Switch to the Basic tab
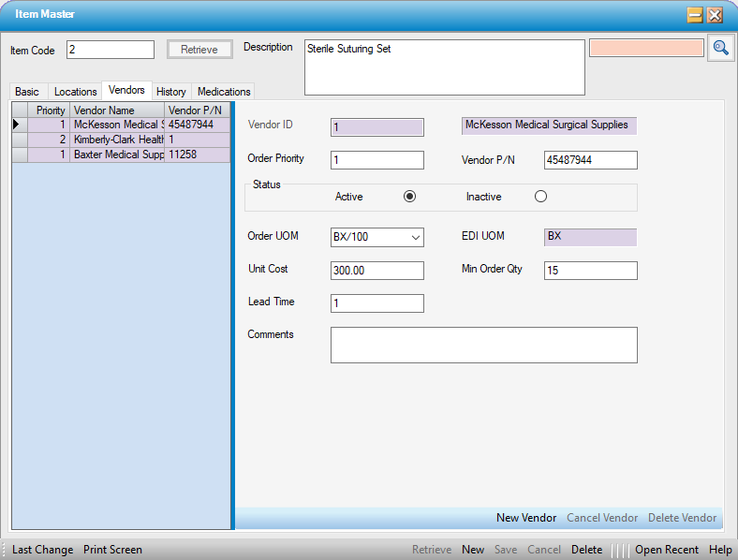Viewport: 738px width, 560px height. coord(27,92)
